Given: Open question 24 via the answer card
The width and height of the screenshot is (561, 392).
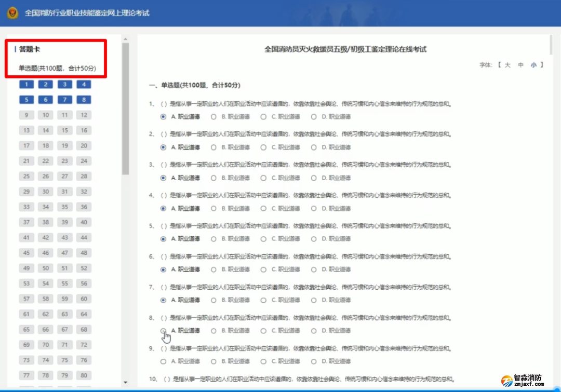Looking at the screenshot, I should (x=84, y=161).
